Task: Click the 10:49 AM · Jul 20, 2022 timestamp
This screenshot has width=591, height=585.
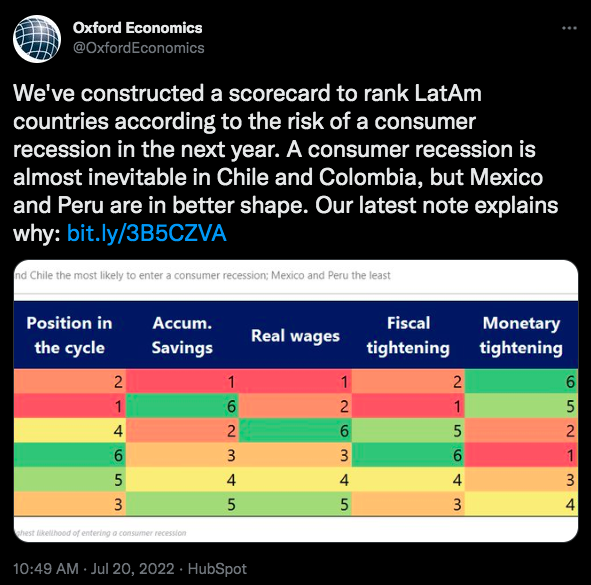Action: (x=94, y=568)
